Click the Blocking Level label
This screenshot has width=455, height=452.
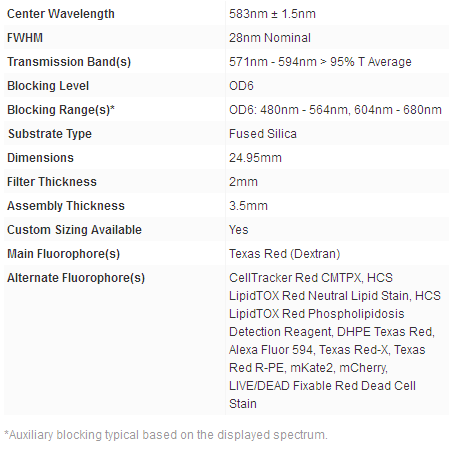pos(48,86)
